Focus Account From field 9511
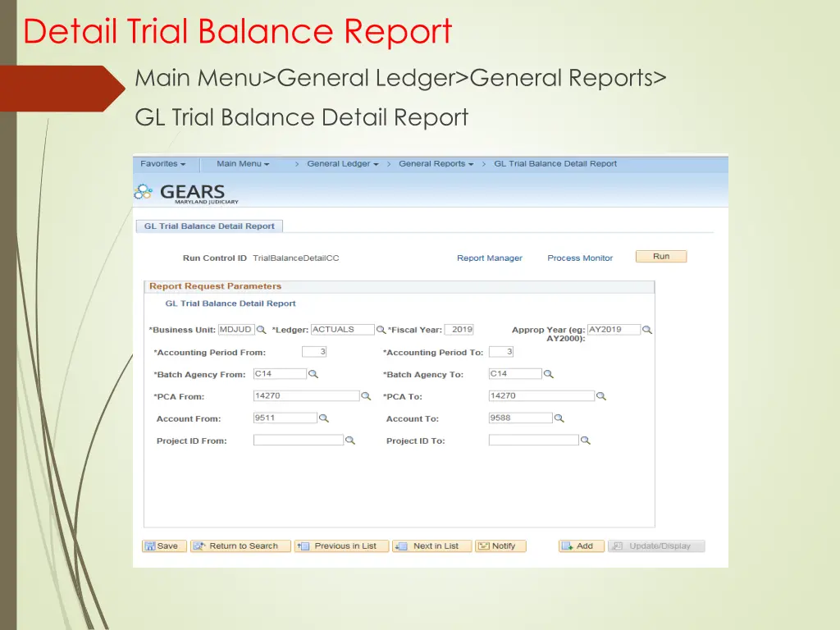840x630 pixels. click(285, 418)
